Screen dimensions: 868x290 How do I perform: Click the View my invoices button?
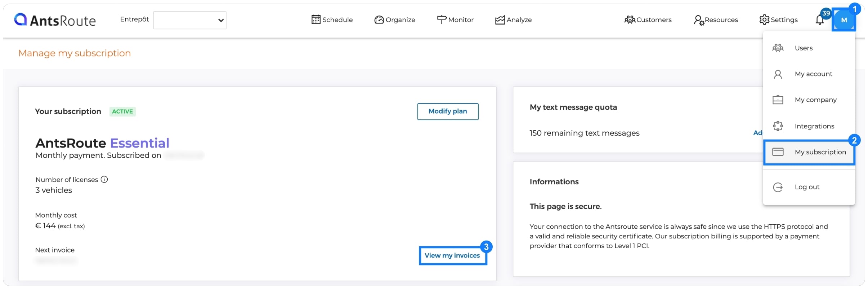[452, 255]
